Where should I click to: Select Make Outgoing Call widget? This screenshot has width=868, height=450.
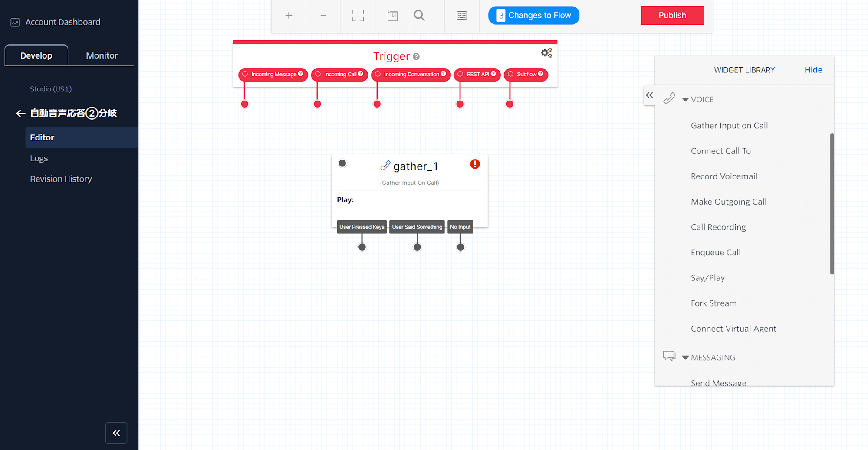pos(729,202)
